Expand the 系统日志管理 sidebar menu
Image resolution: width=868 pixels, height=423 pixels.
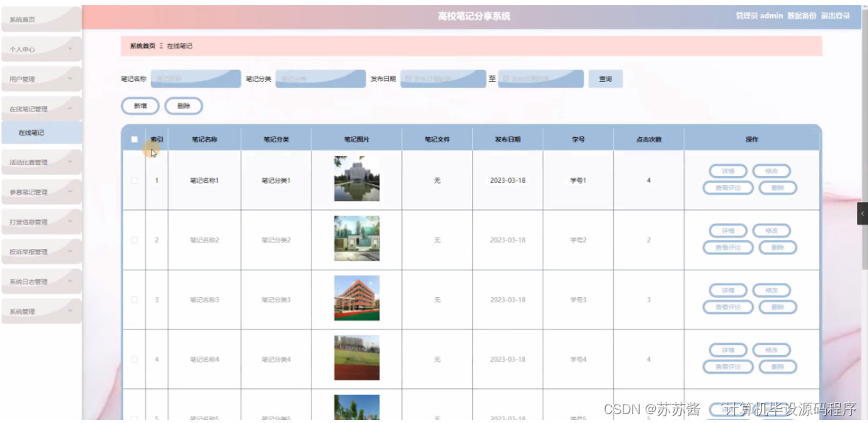coord(41,282)
